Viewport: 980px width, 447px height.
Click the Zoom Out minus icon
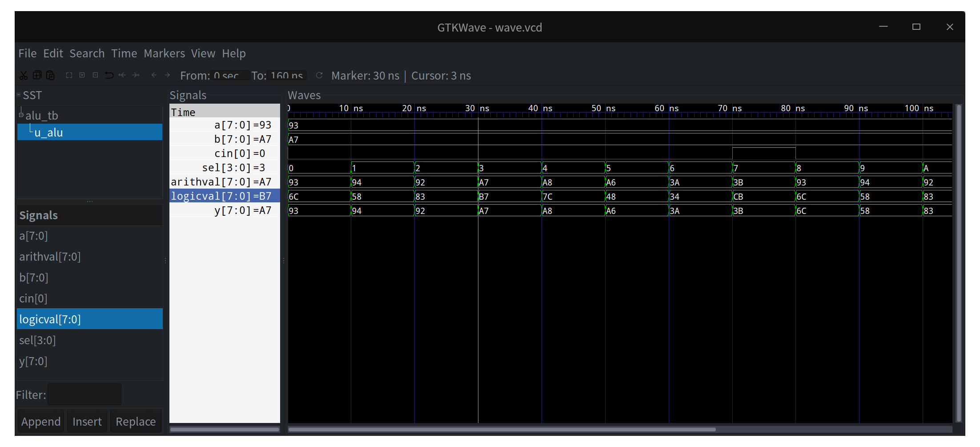click(x=95, y=76)
